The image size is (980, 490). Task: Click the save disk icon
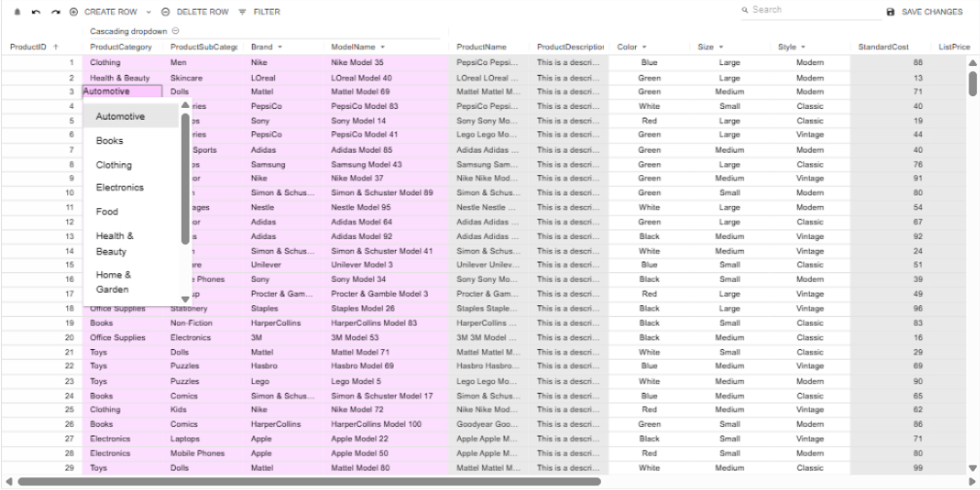coord(891,12)
